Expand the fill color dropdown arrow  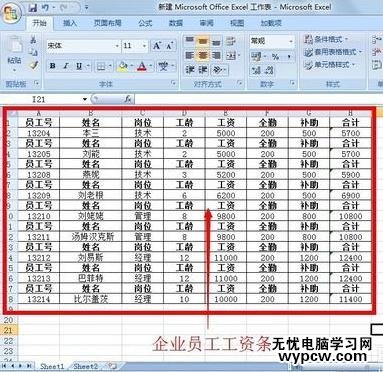132,66
